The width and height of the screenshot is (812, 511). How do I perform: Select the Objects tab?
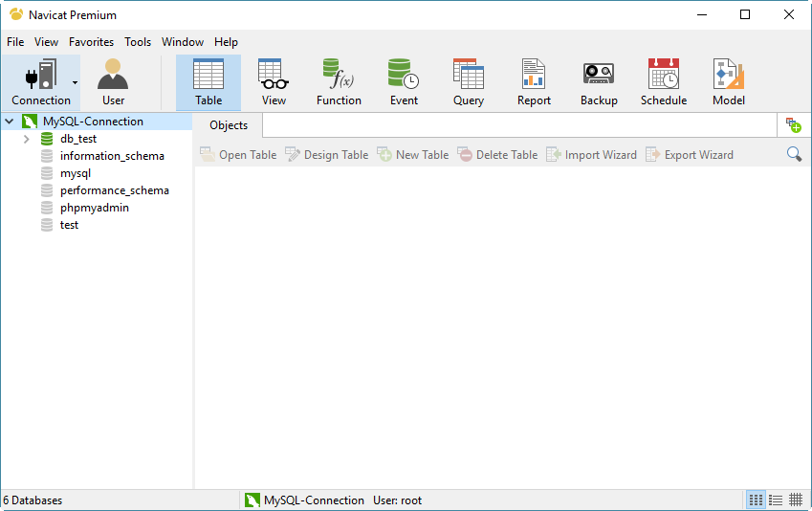point(229,125)
